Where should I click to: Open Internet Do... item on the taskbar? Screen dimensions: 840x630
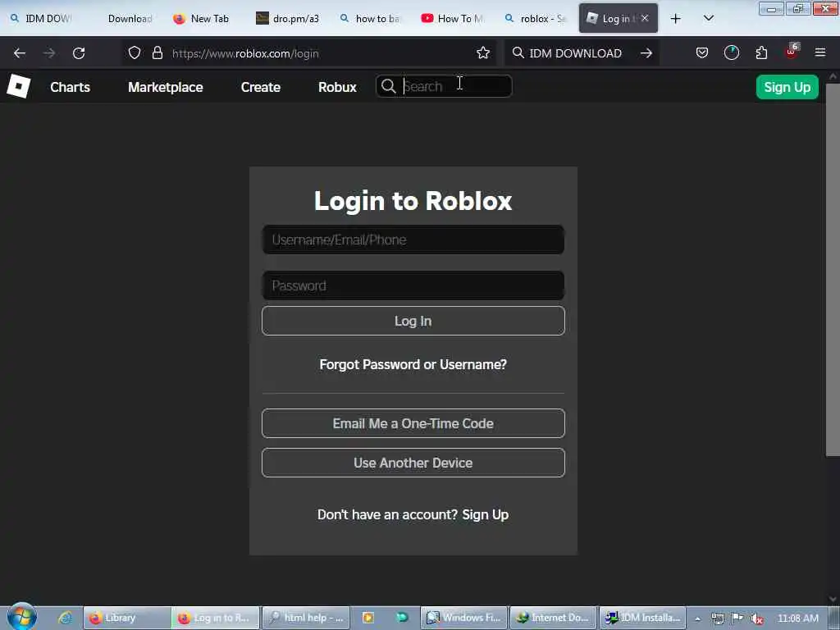click(553, 618)
